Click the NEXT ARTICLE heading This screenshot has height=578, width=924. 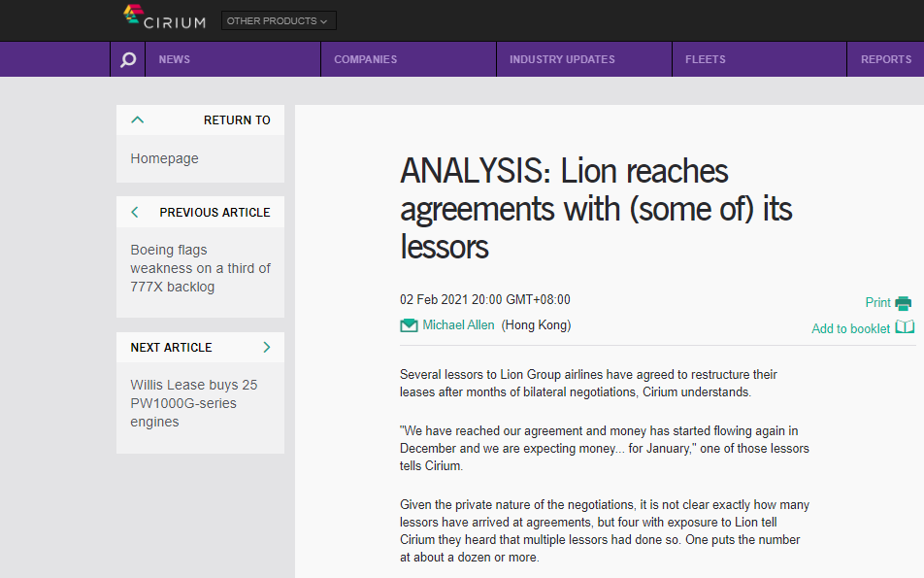click(171, 348)
